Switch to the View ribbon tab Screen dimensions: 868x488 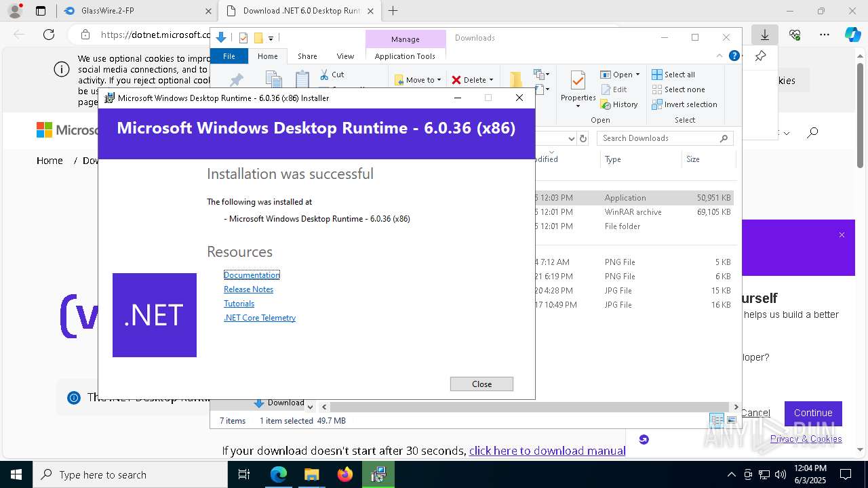tap(345, 56)
